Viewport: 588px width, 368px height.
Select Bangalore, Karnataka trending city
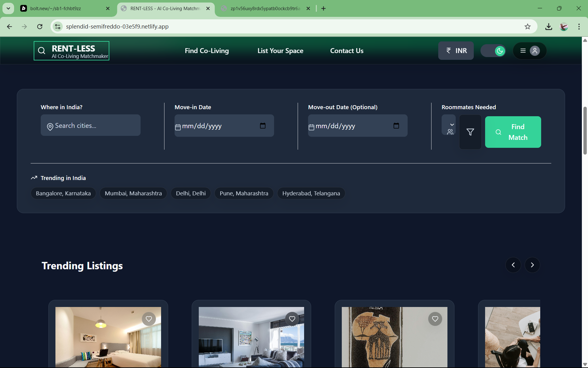(63, 194)
